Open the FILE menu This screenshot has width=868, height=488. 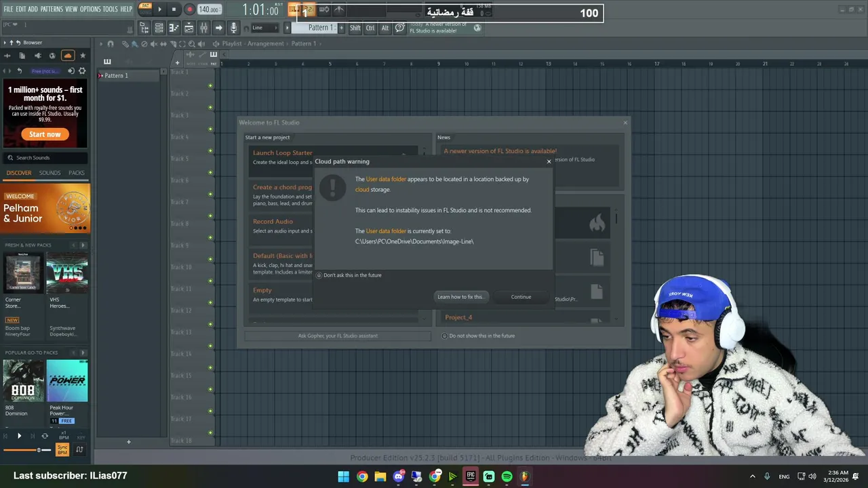click(x=8, y=9)
